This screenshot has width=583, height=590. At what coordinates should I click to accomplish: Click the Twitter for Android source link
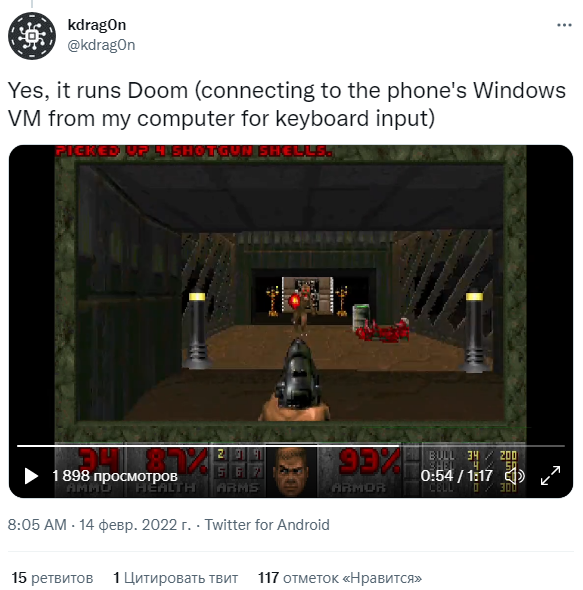[x=267, y=525]
